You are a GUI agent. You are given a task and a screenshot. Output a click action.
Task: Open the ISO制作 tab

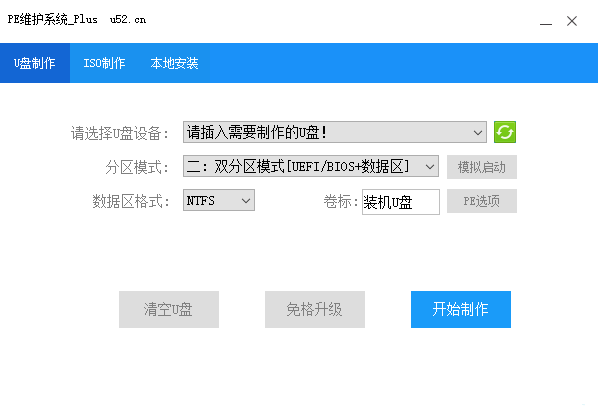click(104, 63)
